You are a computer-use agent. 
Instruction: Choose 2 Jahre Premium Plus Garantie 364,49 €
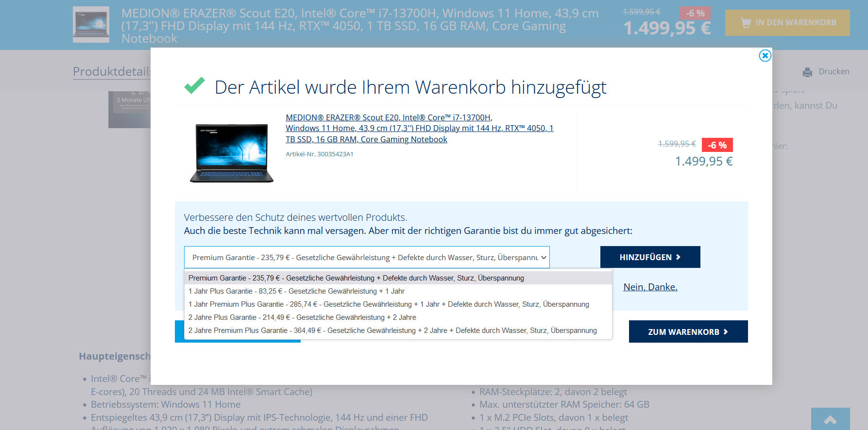click(398, 331)
